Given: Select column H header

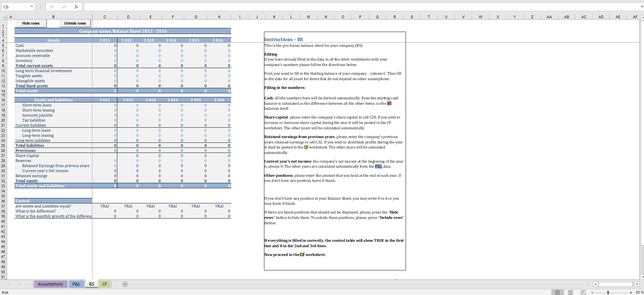Looking at the screenshot, I should point(219,17).
